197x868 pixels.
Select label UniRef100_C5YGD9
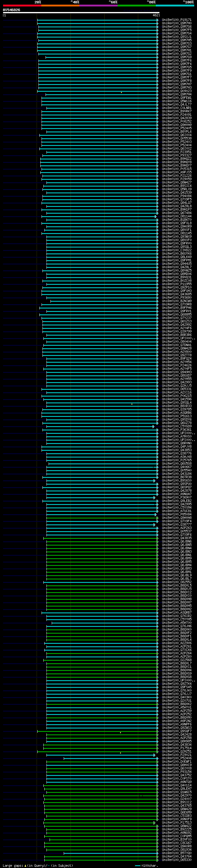(176, 426)
